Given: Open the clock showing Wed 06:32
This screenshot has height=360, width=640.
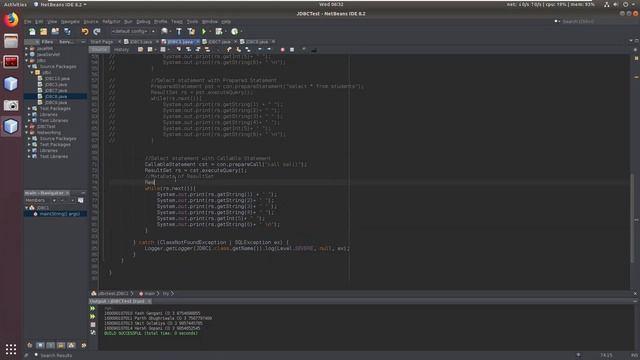Looking at the screenshot, I should 331,4.
